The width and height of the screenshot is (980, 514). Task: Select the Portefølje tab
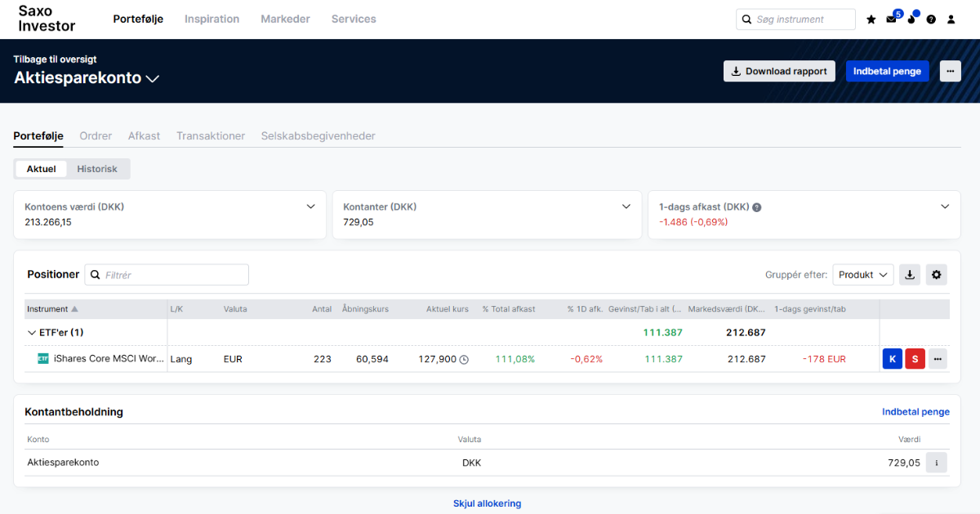click(x=38, y=136)
